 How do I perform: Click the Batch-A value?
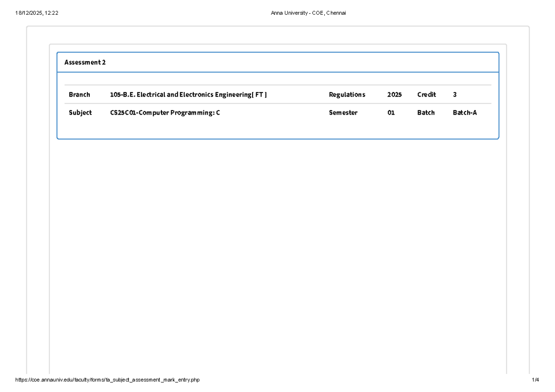[x=464, y=112]
